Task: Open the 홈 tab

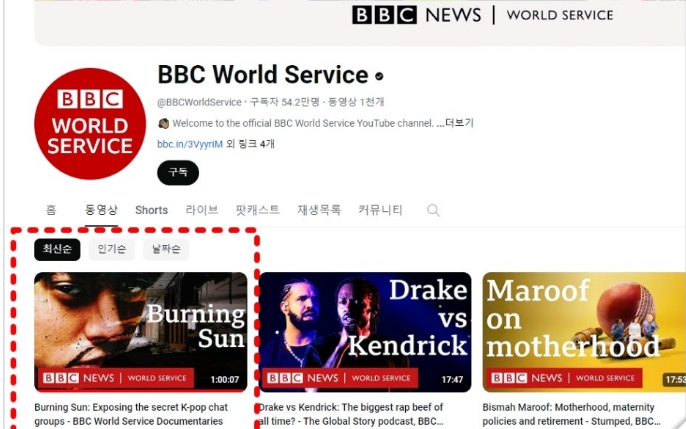Action: [x=51, y=210]
